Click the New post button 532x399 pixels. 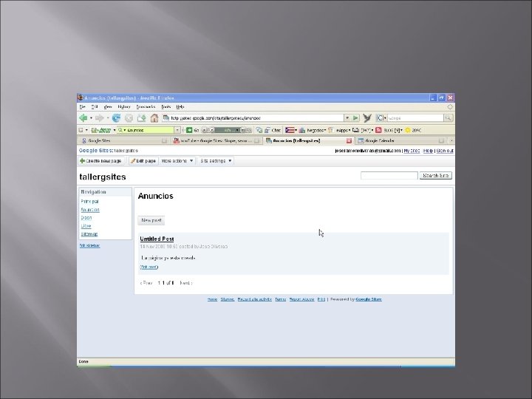(x=151, y=220)
